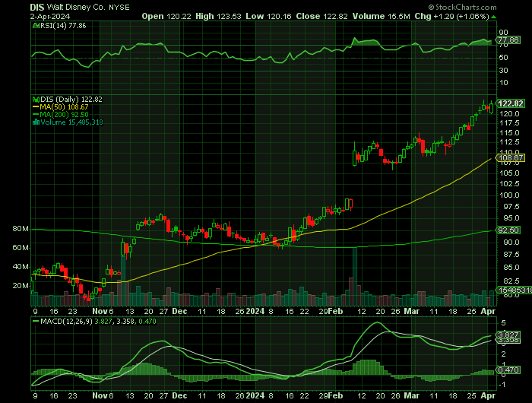Image resolution: width=532 pixels, height=403 pixels.
Task: Click the 50 label on the RSI axis
Action: pyautogui.click(x=503, y=58)
